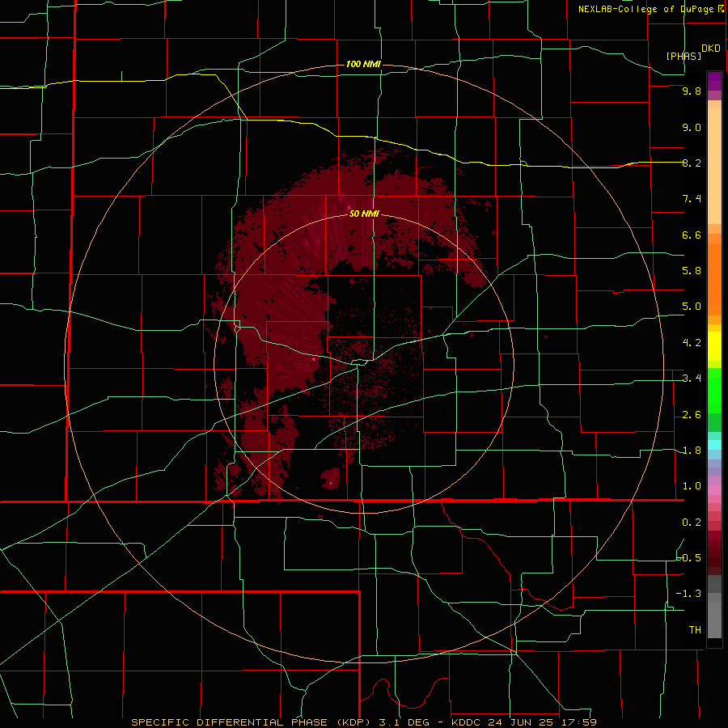
Task: Click the 1.0 scale value
Action: [x=692, y=486]
